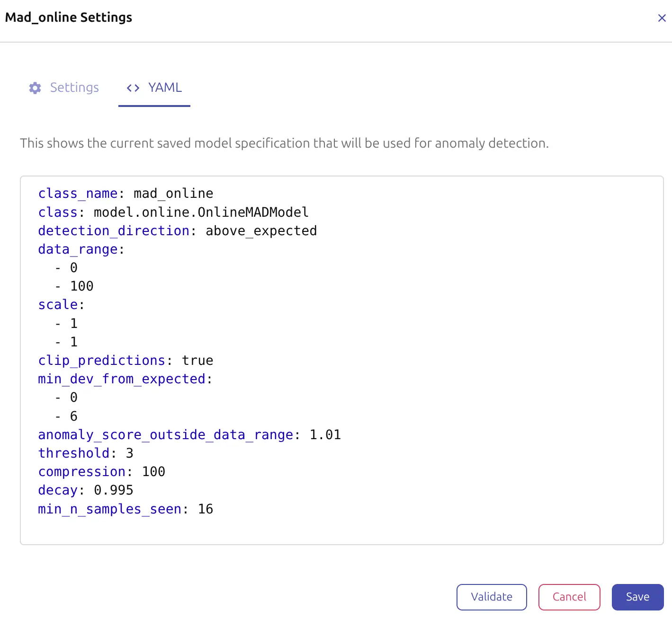Click the data_range key in YAML
The image size is (672, 619).
click(77, 249)
